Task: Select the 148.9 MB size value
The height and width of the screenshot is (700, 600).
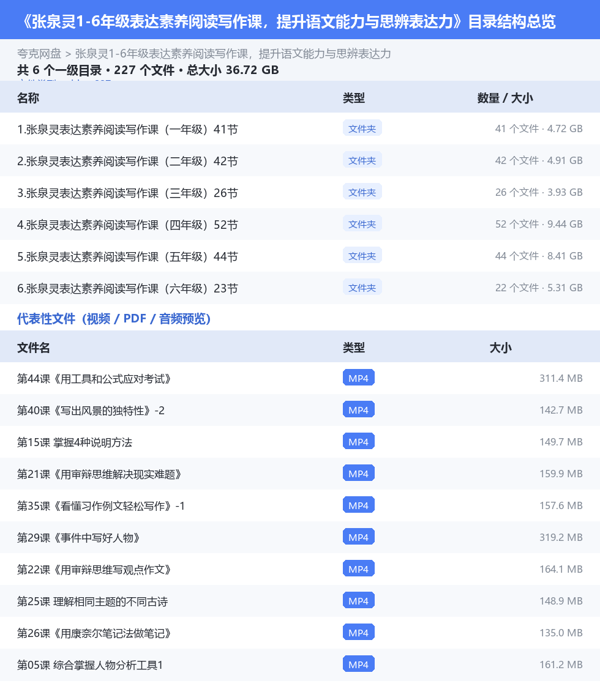Action: [x=561, y=601]
